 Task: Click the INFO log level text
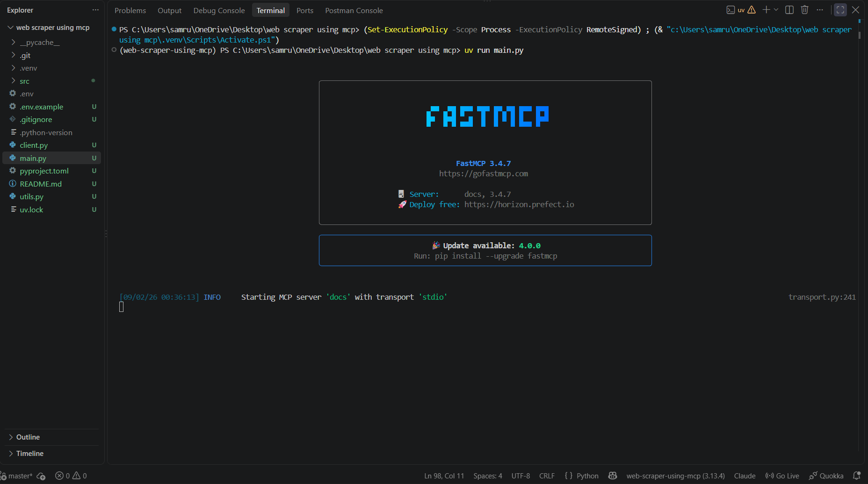click(x=212, y=297)
